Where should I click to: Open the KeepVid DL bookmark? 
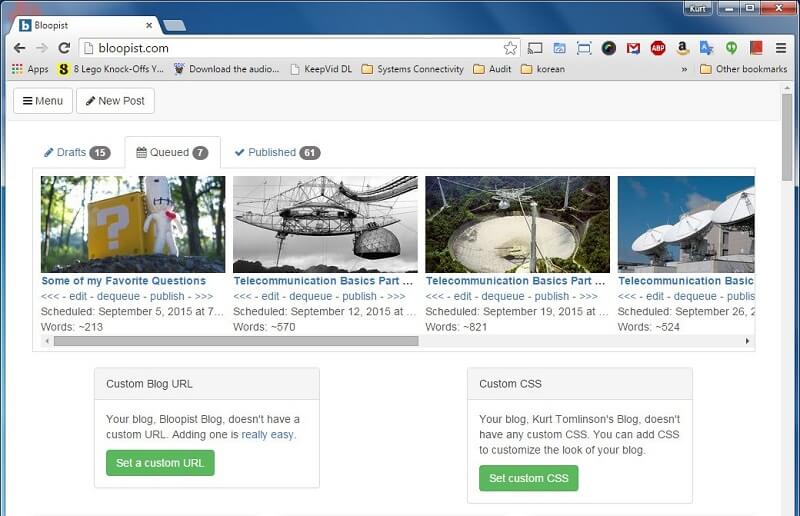pos(321,69)
